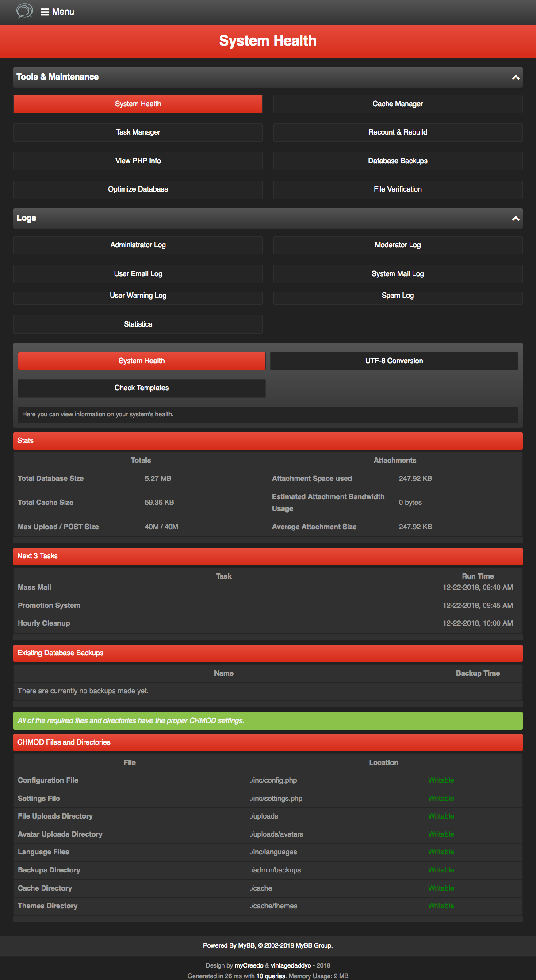Select View PHP Info
This screenshot has height=980, width=536.
tap(138, 161)
